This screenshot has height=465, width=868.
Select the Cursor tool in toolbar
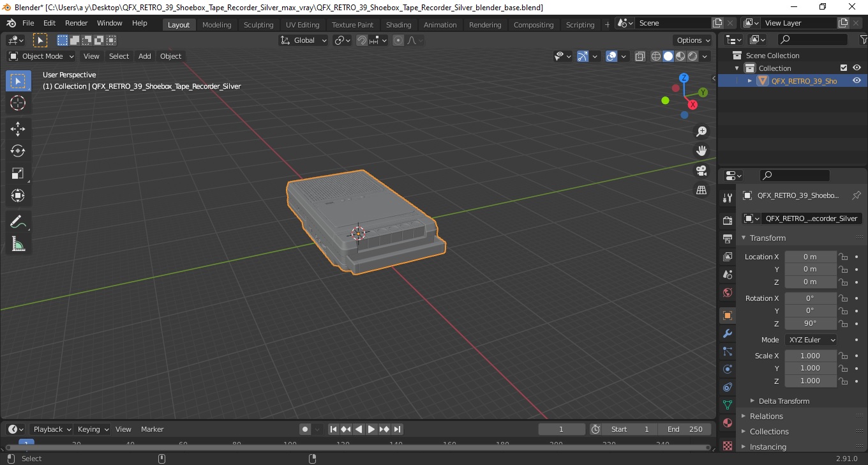[x=18, y=103]
